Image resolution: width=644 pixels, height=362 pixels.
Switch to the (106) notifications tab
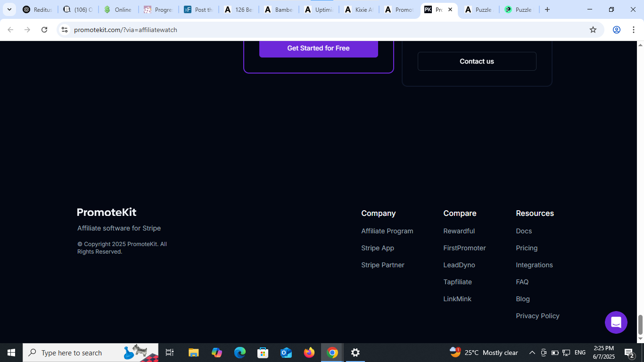pyautogui.click(x=78, y=9)
